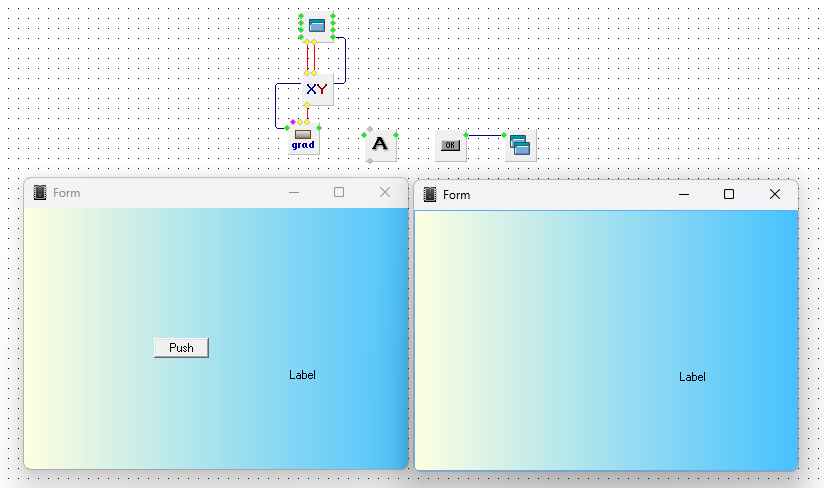Close the right Form window
Viewport: 824px width, 488px height.
774,194
